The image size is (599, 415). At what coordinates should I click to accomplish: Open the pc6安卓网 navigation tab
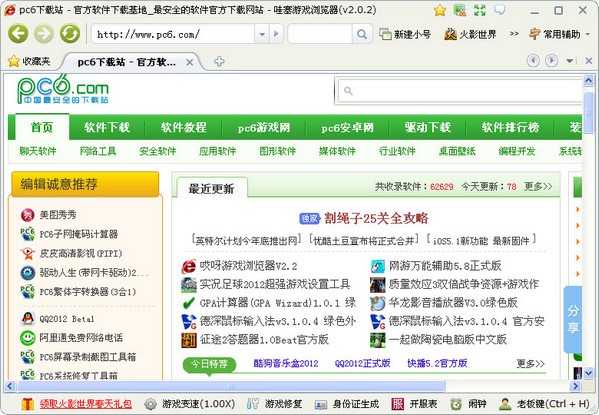tap(347, 127)
